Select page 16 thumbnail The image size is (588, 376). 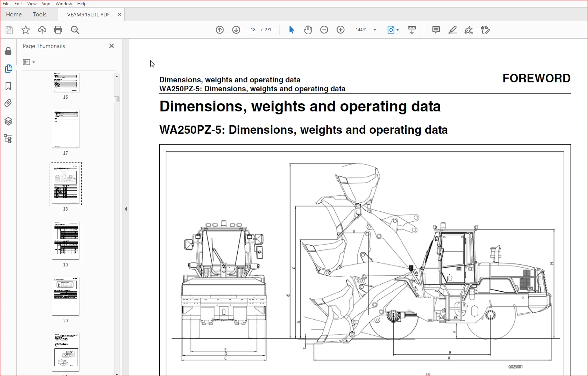pos(66,83)
